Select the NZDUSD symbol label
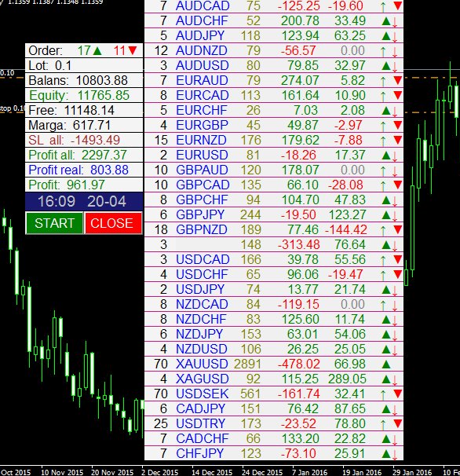The width and height of the screenshot is (460, 476). pyautogui.click(x=202, y=349)
